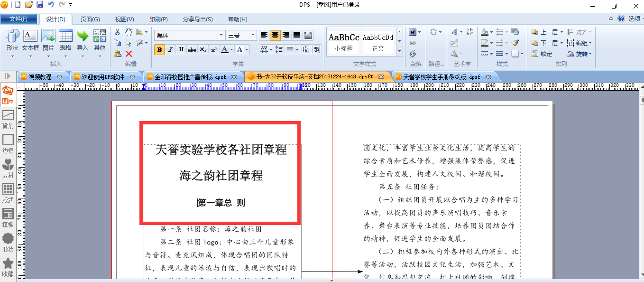The height and width of the screenshot is (282, 644).
Task: Align text left
Action: [x=264, y=35]
